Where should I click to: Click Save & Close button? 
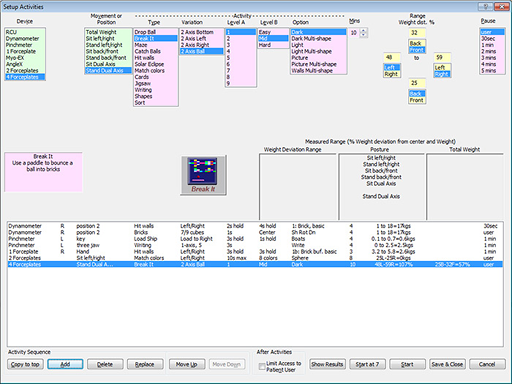click(447, 364)
